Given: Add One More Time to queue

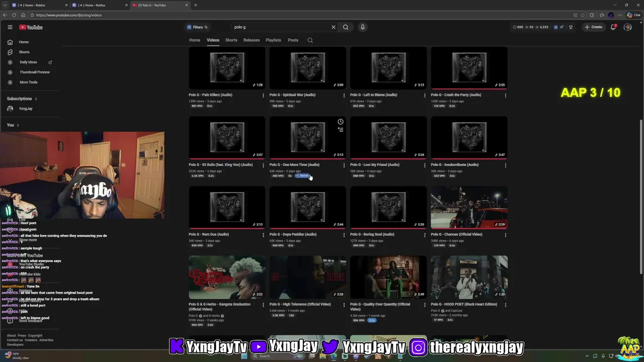Looking at the screenshot, I should pos(341,129).
